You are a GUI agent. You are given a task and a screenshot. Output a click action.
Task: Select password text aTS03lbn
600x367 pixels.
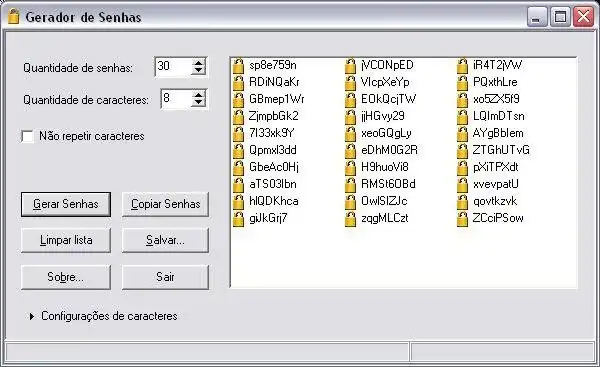coord(273,184)
